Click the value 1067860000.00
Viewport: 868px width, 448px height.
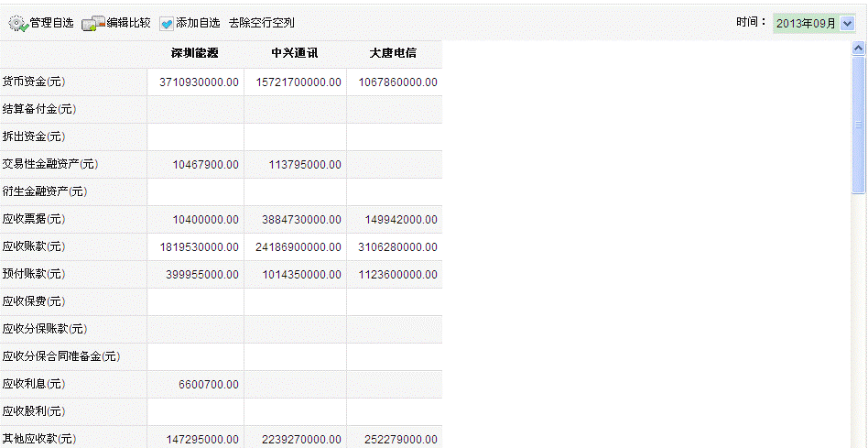point(398,82)
